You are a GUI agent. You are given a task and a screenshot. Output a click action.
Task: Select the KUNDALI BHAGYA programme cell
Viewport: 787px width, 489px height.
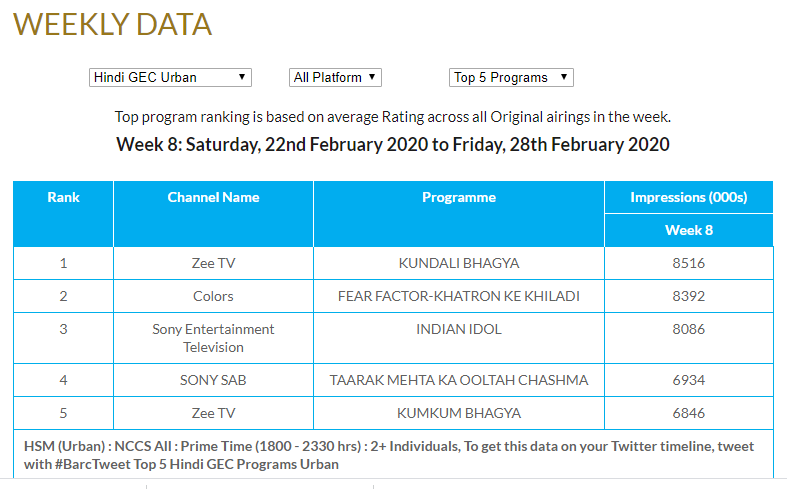459,263
